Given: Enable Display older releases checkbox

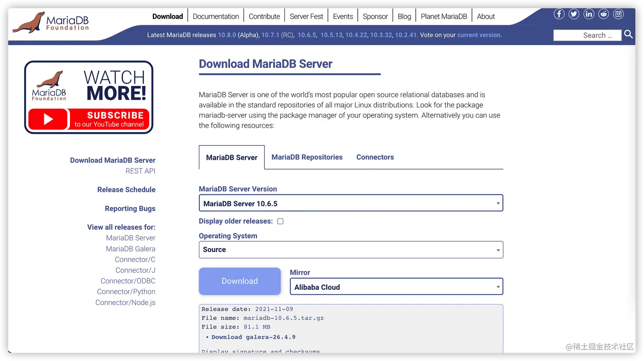Looking at the screenshot, I should click(280, 221).
